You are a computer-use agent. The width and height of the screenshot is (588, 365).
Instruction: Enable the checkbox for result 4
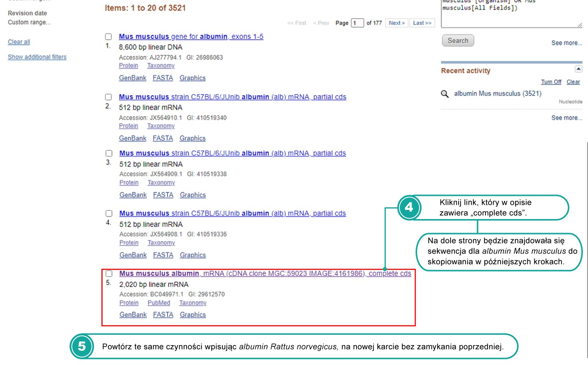109,214
